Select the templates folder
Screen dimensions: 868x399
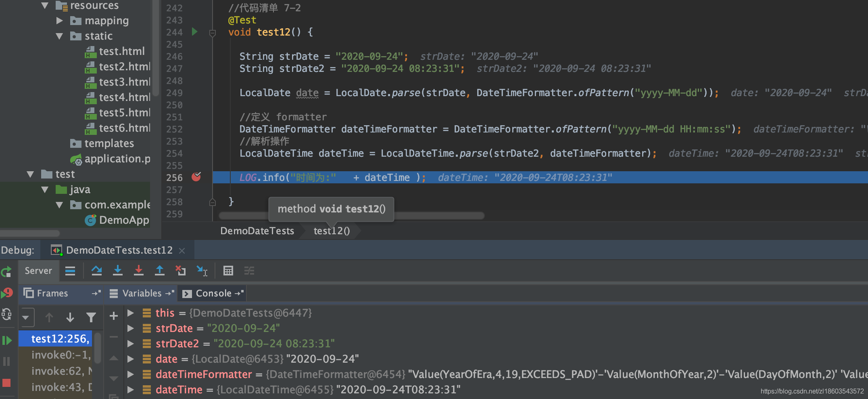point(109,143)
